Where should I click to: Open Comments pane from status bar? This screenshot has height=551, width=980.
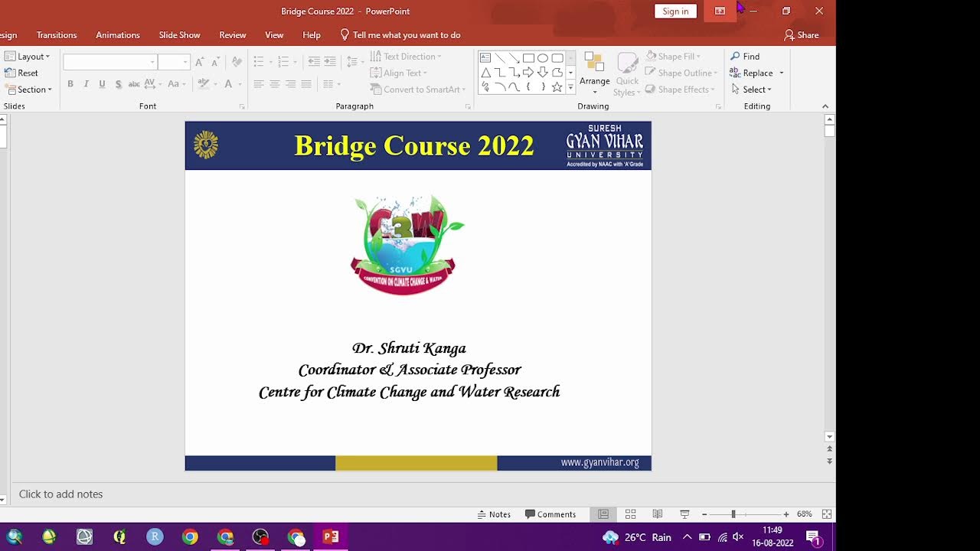pyautogui.click(x=550, y=514)
